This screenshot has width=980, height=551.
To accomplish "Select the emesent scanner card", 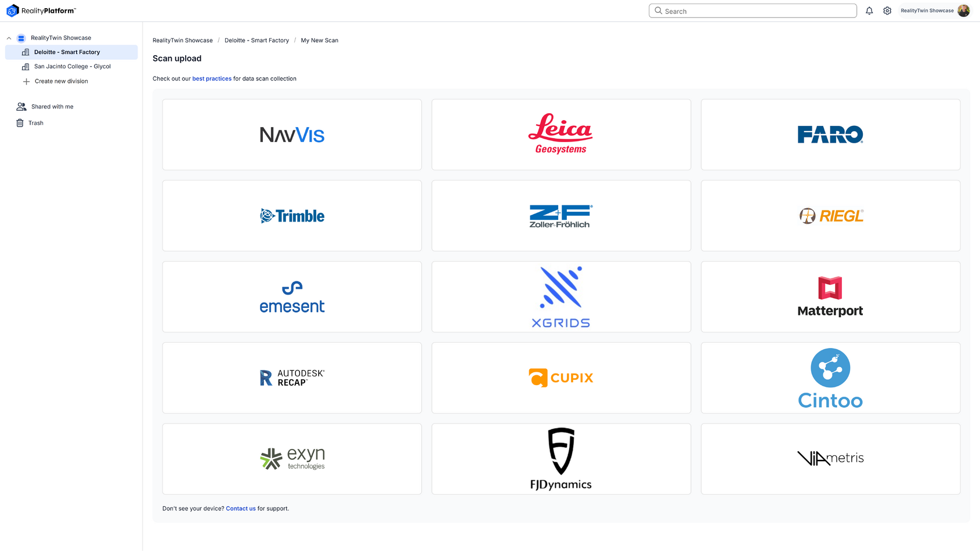I will 291,296.
